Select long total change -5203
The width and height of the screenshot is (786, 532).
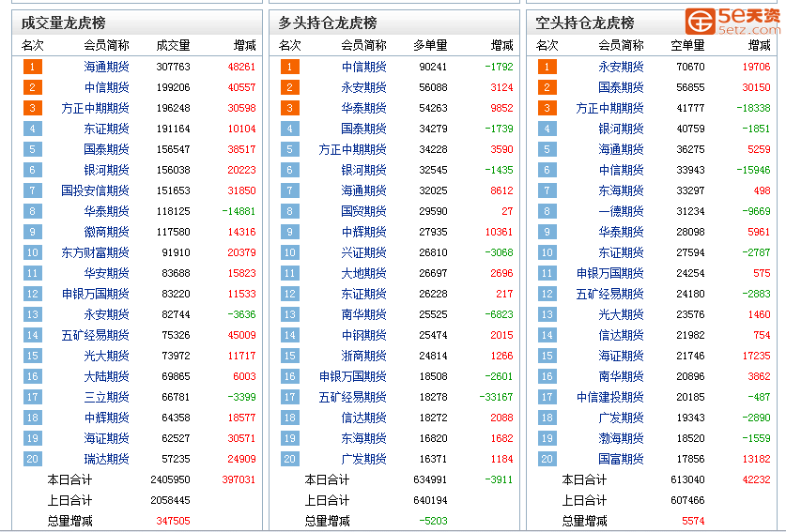(x=433, y=521)
